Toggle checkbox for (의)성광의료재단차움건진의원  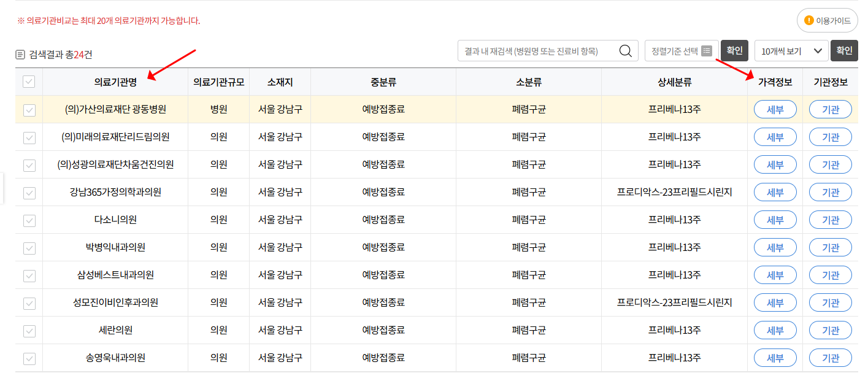tap(29, 165)
